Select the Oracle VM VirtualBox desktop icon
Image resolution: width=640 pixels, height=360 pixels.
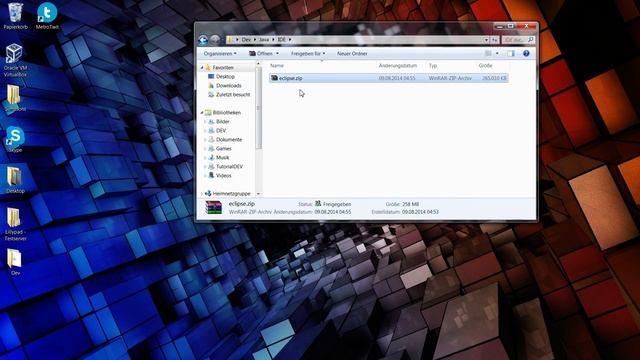pos(15,60)
